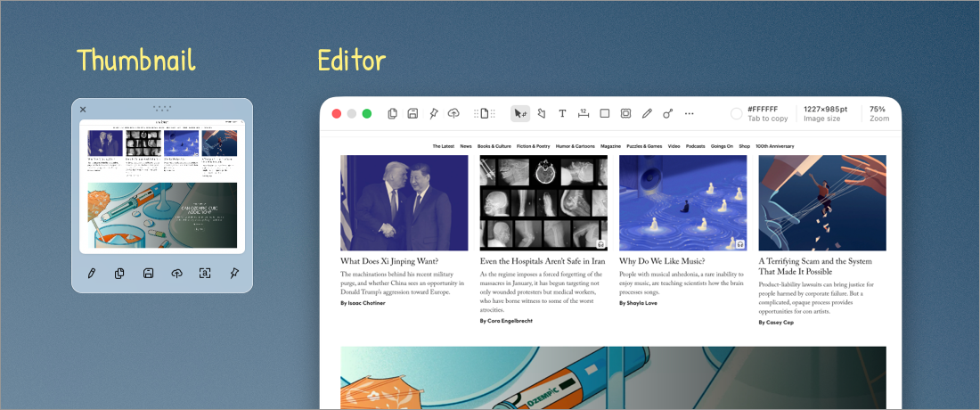Open Books & Culture in the site navigation
This screenshot has width=980, height=410.
coord(494,146)
